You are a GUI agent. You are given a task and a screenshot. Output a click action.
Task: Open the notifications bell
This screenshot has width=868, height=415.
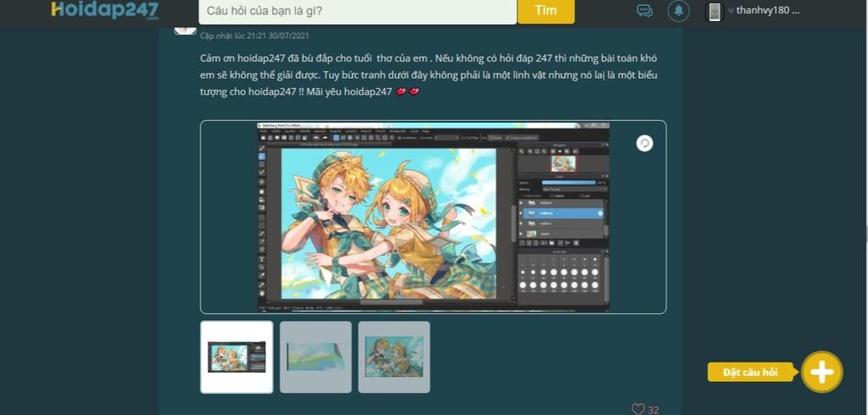coord(679,10)
